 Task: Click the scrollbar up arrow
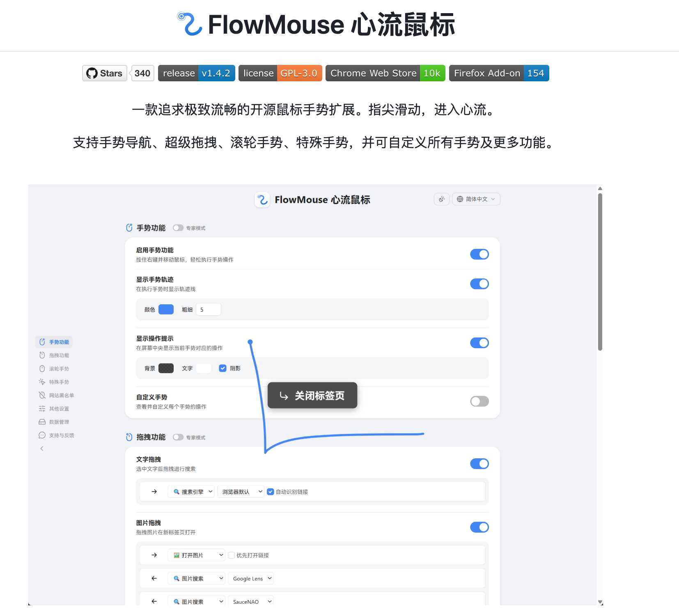600,188
